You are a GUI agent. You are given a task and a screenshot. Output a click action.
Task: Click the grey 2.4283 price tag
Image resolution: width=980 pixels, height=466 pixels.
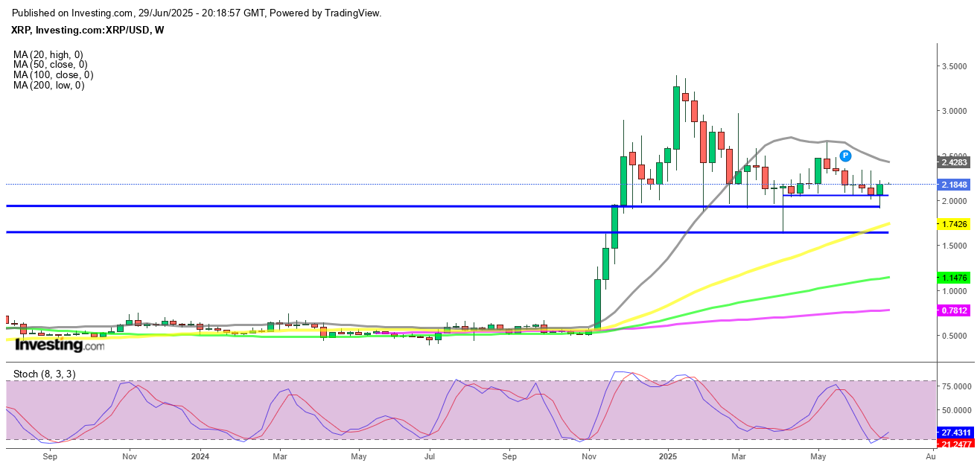coord(956,162)
